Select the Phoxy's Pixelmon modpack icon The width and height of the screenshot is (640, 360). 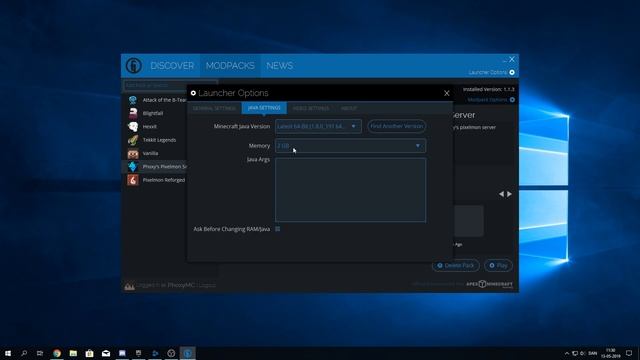tap(133, 167)
